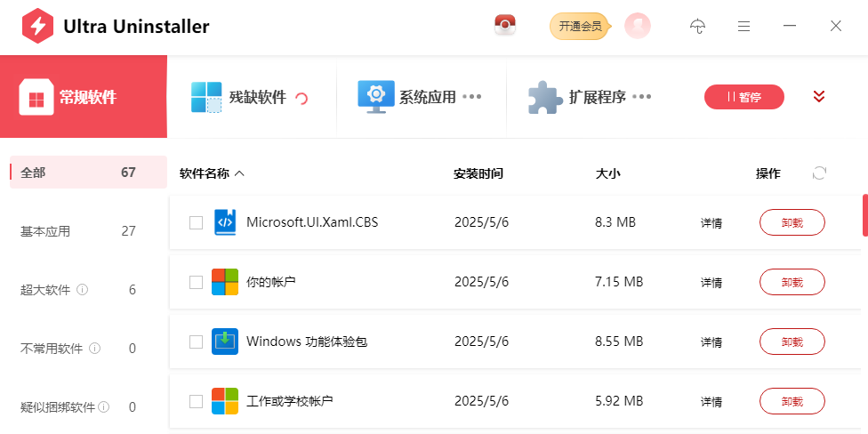The width and height of the screenshot is (868, 434).
Task: Select the 不常用软件 category in sidebar
Action: [x=89, y=349]
